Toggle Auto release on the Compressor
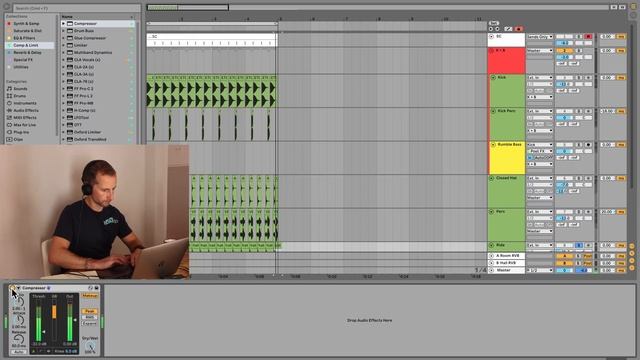The width and height of the screenshot is (640, 360). pyautogui.click(x=18, y=352)
